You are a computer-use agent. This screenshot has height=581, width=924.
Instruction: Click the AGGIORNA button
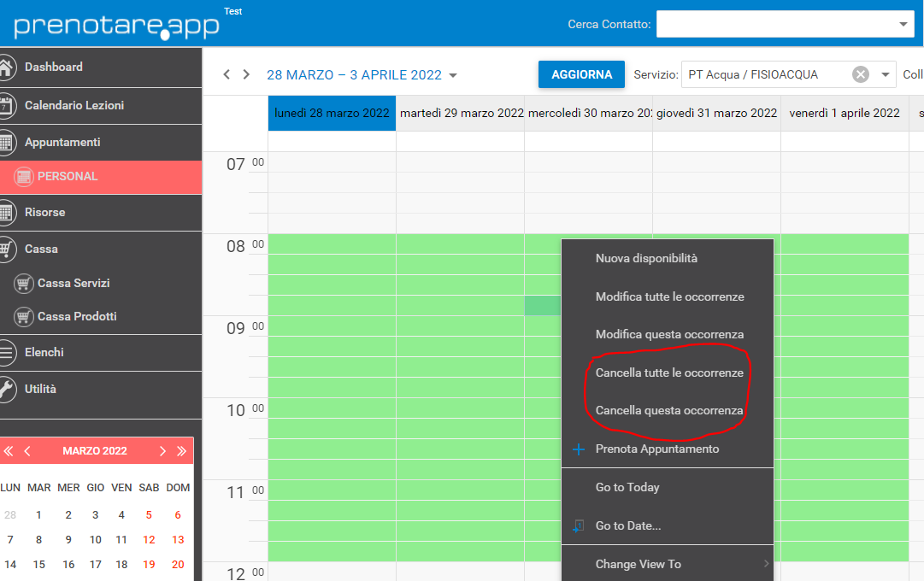tap(581, 74)
